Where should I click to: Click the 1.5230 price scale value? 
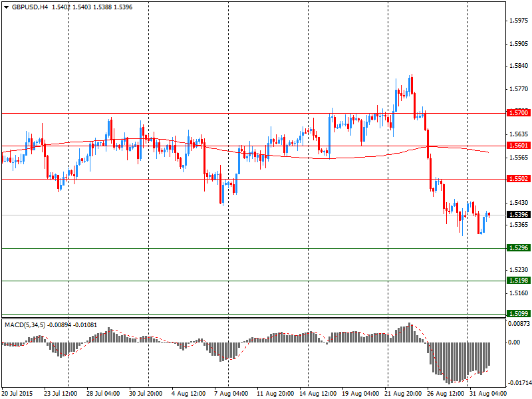tap(519, 270)
